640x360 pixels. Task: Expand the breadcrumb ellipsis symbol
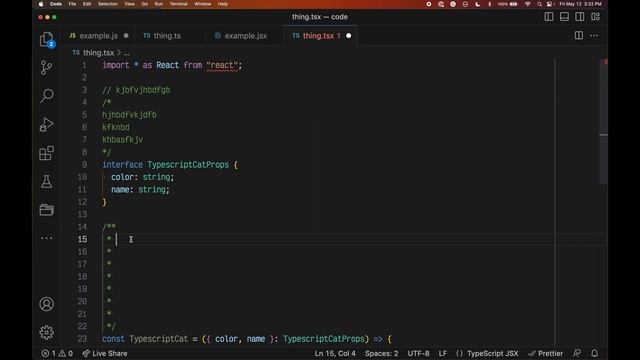pos(127,53)
